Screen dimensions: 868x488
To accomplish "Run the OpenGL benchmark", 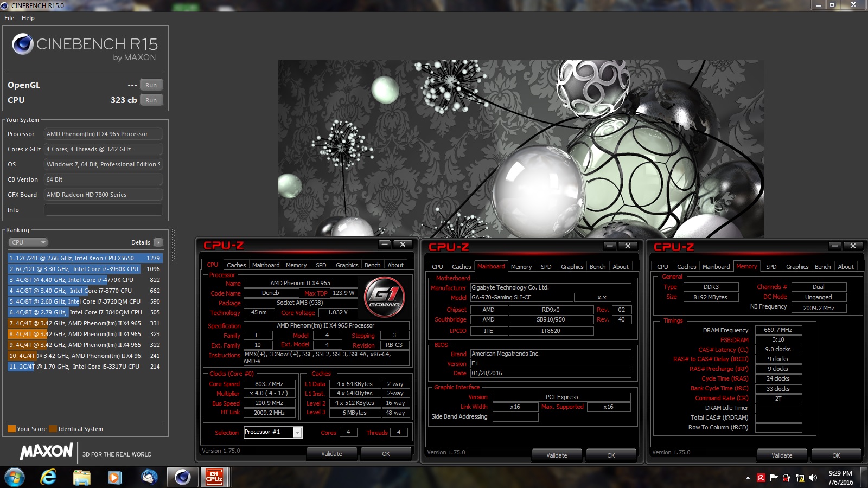I will tap(151, 85).
